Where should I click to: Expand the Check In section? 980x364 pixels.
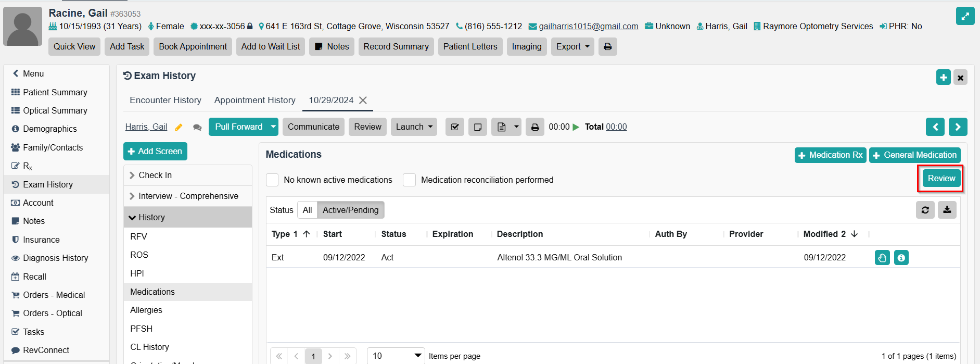coord(155,175)
